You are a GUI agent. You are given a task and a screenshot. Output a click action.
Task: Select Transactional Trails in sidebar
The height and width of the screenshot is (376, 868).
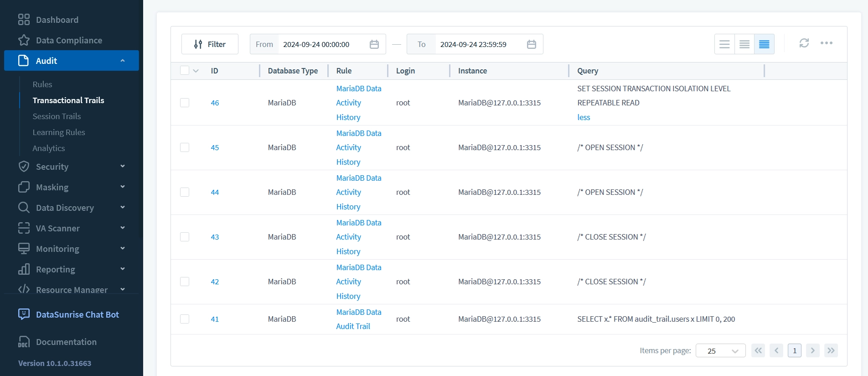tap(68, 100)
